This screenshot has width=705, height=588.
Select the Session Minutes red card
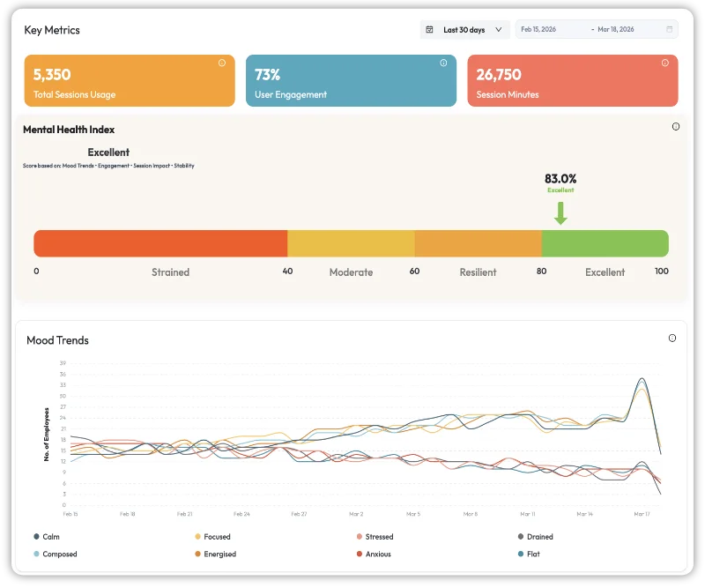click(x=573, y=81)
